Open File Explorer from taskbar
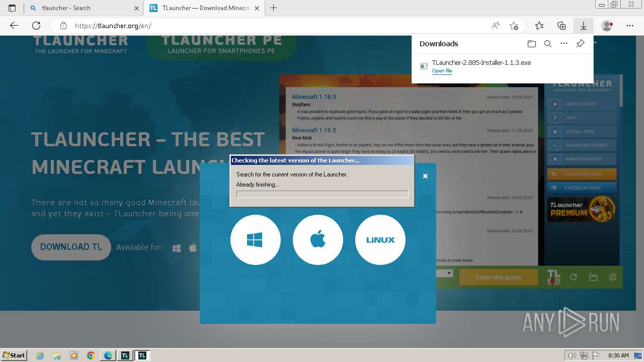This screenshot has width=644, height=362. 57,355
